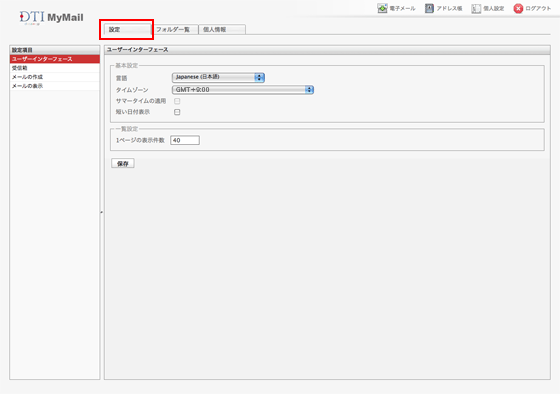Viewport: 560px width, 394px height.
Task: Toggle the サマータイムの適用 checkbox
Action: 177,101
